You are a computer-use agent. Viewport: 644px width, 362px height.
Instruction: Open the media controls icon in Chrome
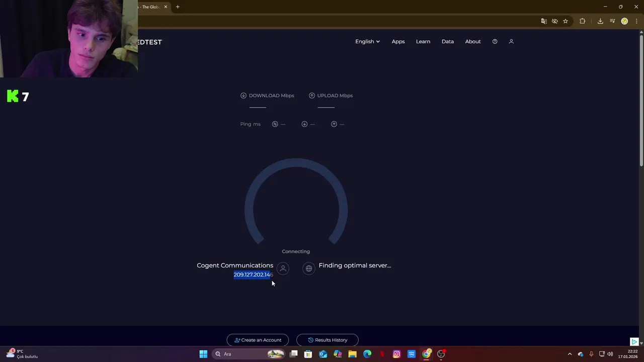coord(612,21)
